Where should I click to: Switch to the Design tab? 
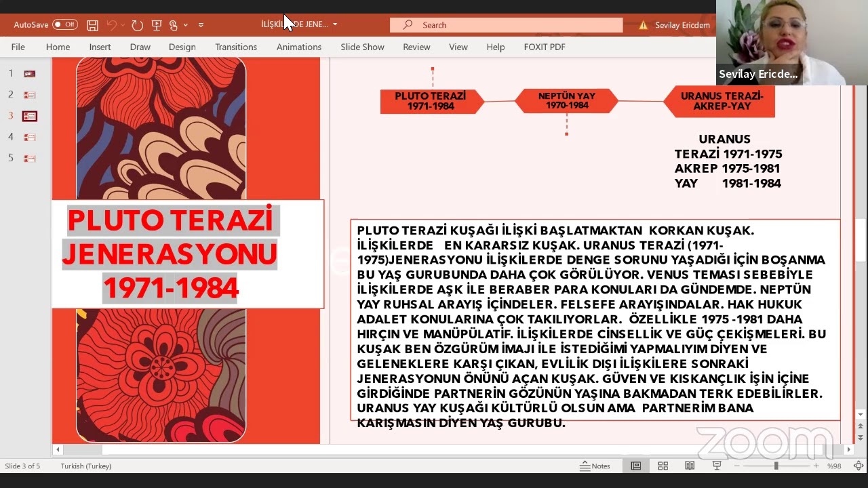182,47
